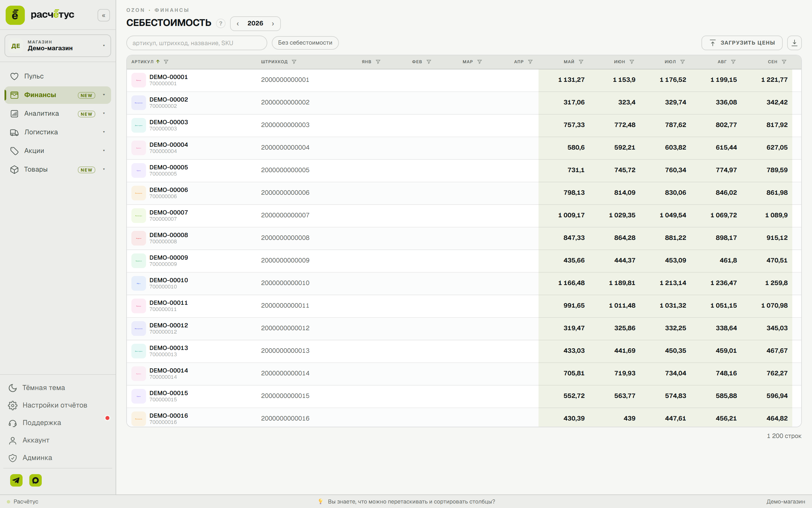Click product thumbnail for DEMO-00008

tap(139, 238)
